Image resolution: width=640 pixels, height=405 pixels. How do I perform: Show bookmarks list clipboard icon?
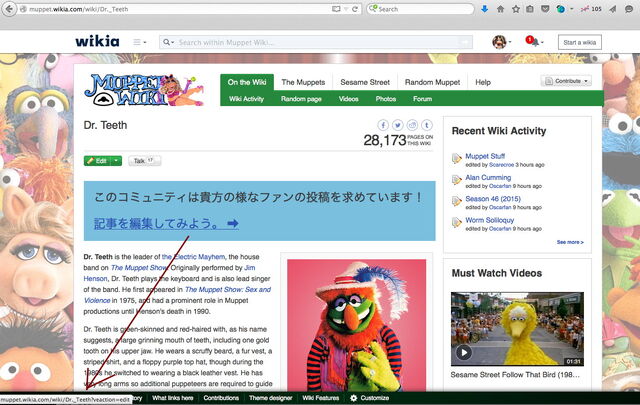530,9
